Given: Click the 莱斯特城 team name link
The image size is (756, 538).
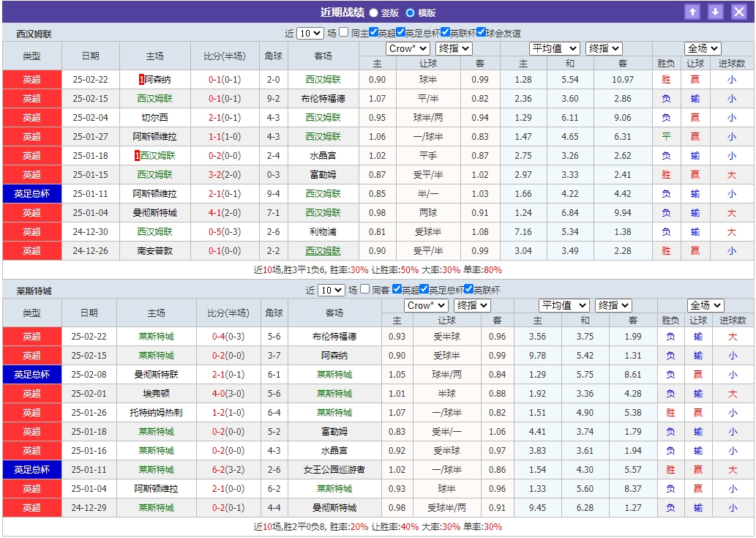Looking at the screenshot, I should pyautogui.click(x=156, y=337).
